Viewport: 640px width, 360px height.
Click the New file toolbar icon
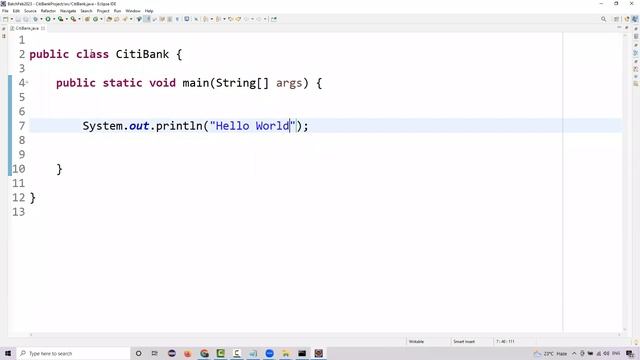pyautogui.click(x=5, y=19)
